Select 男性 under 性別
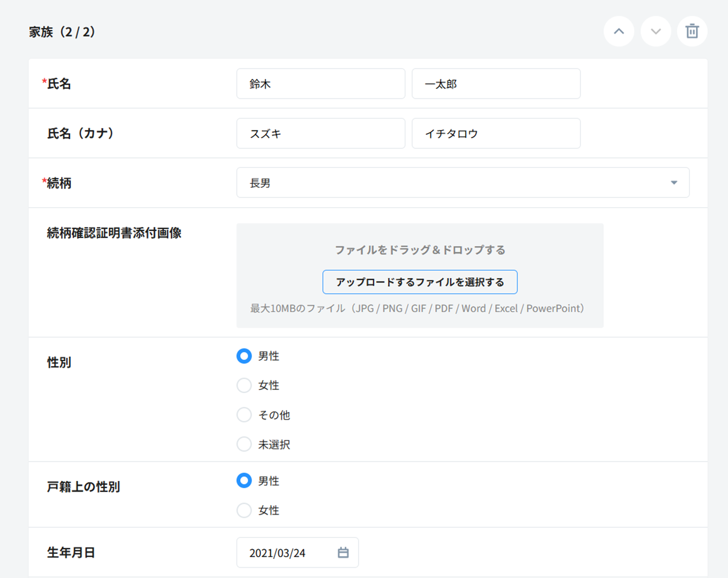 point(244,356)
